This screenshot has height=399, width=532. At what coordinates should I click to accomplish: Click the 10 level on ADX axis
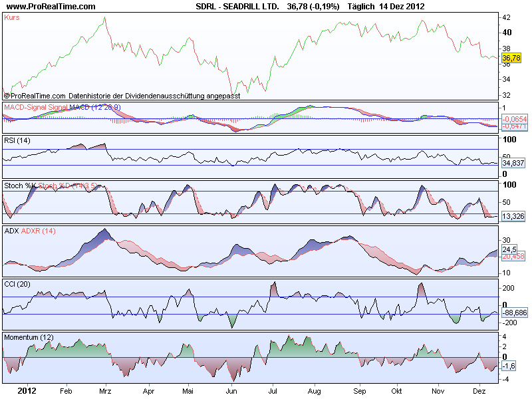coord(506,273)
